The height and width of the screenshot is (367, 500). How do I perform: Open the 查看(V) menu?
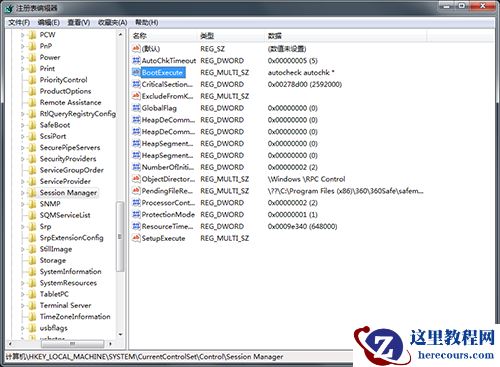pyautogui.click(x=79, y=22)
